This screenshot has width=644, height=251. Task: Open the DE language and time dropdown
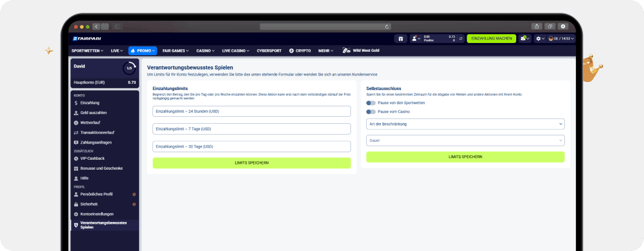point(561,38)
